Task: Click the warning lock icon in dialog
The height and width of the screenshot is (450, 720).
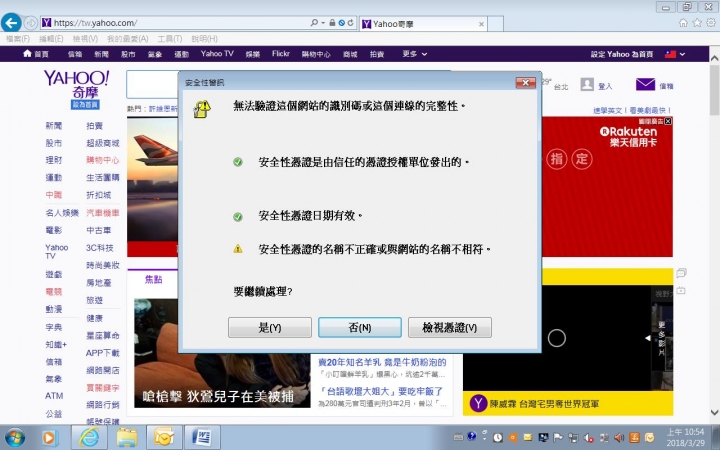Action: [202, 109]
